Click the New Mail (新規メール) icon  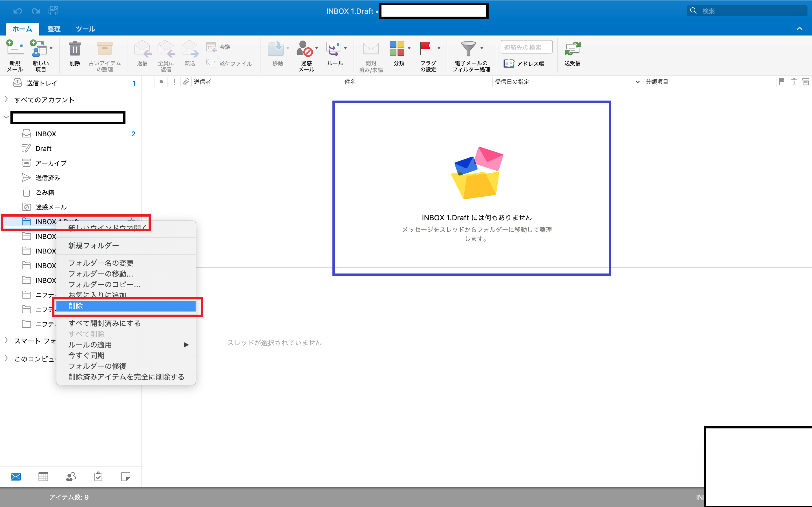(15, 49)
